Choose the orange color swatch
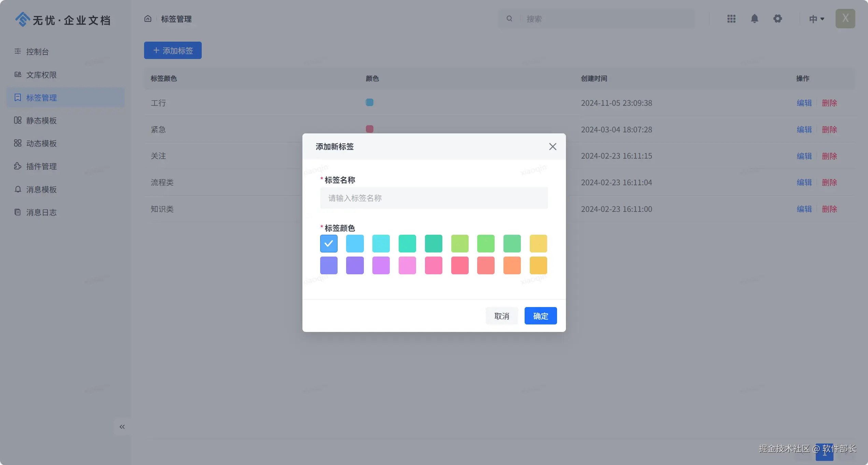The width and height of the screenshot is (868, 465). [x=512, y=265]
